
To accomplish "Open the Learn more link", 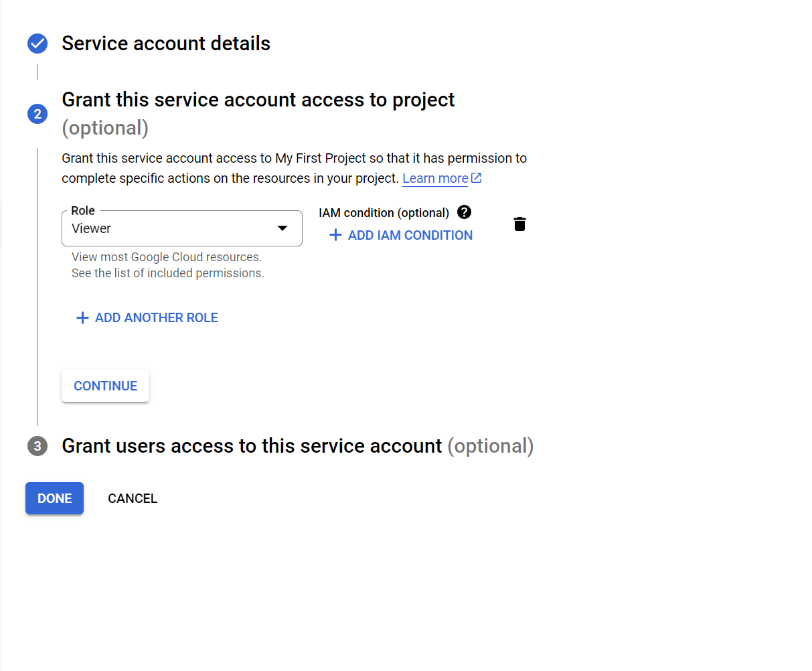I will [x=435, y=179].
